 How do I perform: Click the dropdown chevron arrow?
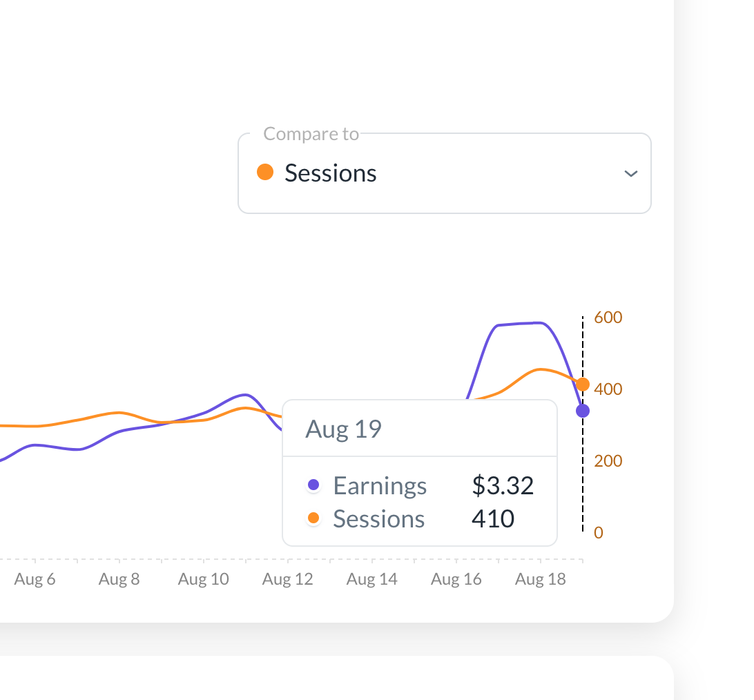point(630,173)
